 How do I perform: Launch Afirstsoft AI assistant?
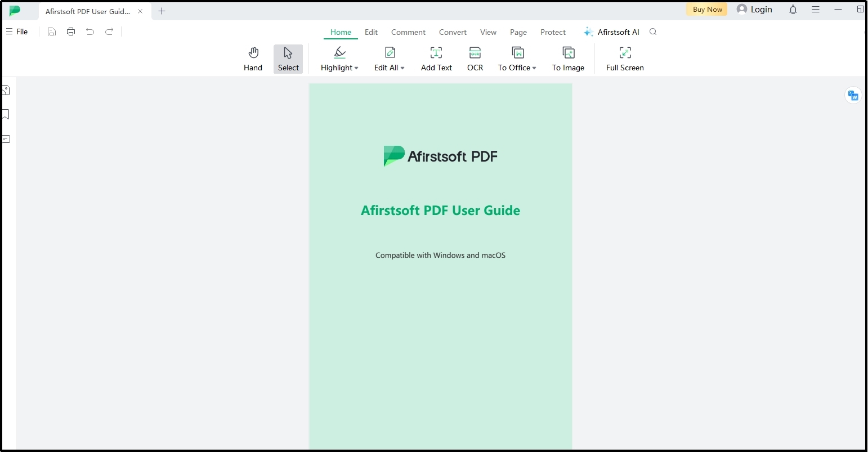(611, 32)
